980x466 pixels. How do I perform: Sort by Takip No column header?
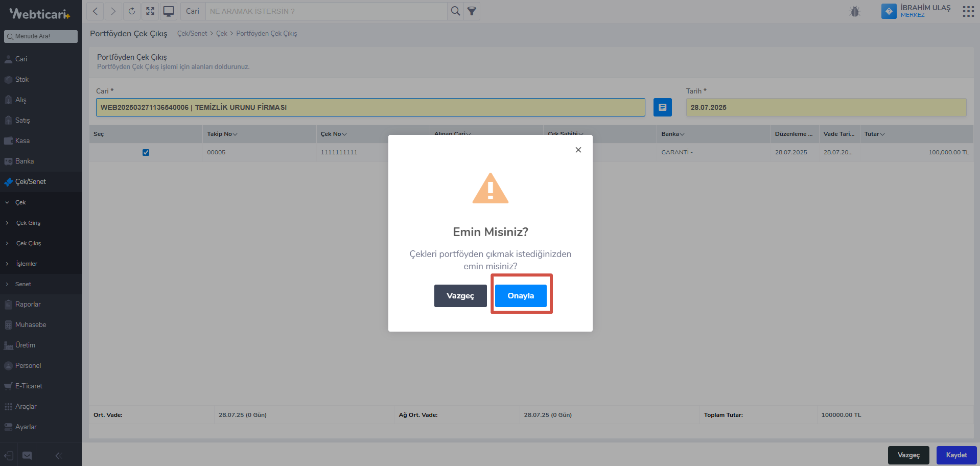coord(222,134)
